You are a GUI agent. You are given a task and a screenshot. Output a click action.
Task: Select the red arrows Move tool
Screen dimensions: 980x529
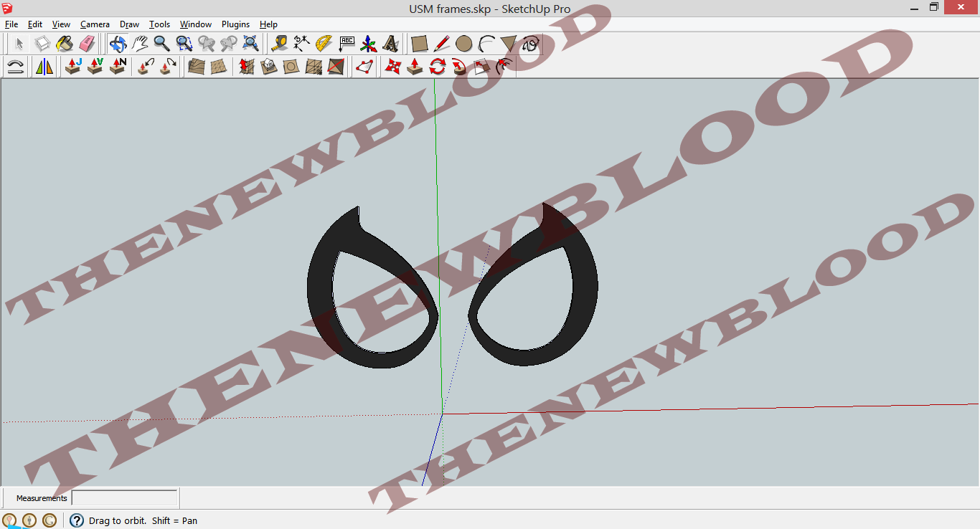click(x=392, y=67)
